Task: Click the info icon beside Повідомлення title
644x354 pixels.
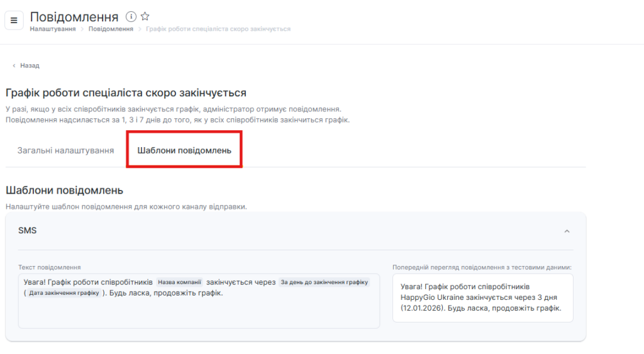Action: [x=131, y=16]
